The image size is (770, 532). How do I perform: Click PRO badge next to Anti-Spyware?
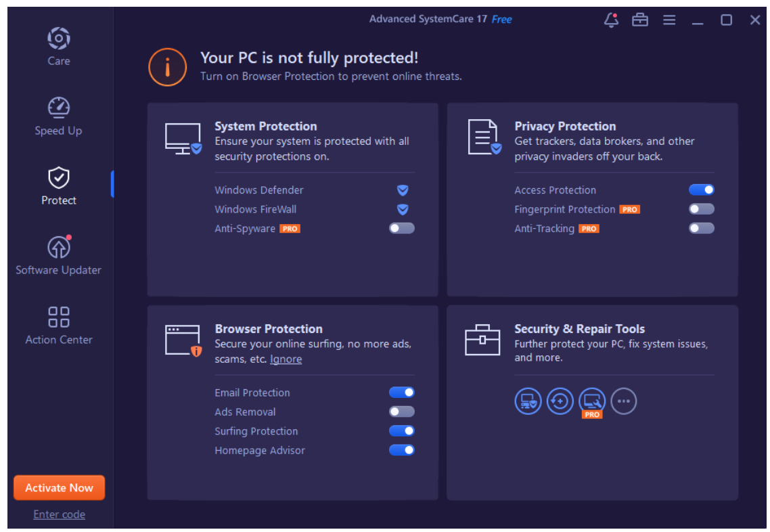[290, 229]
